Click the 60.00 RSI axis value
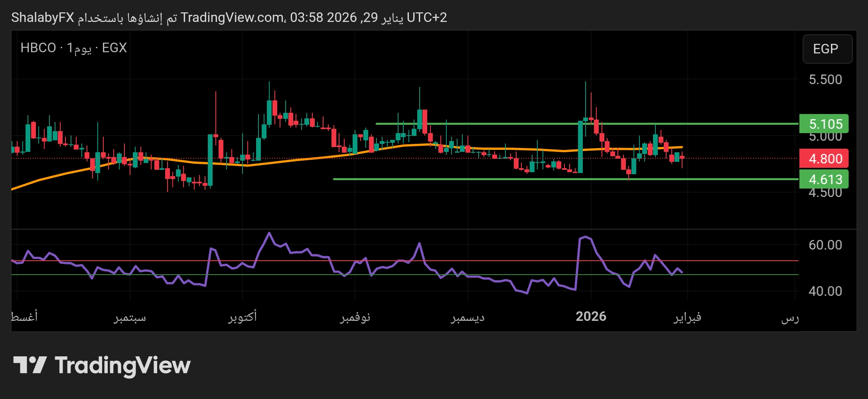The image size is (868, 399). click(825, 245)
